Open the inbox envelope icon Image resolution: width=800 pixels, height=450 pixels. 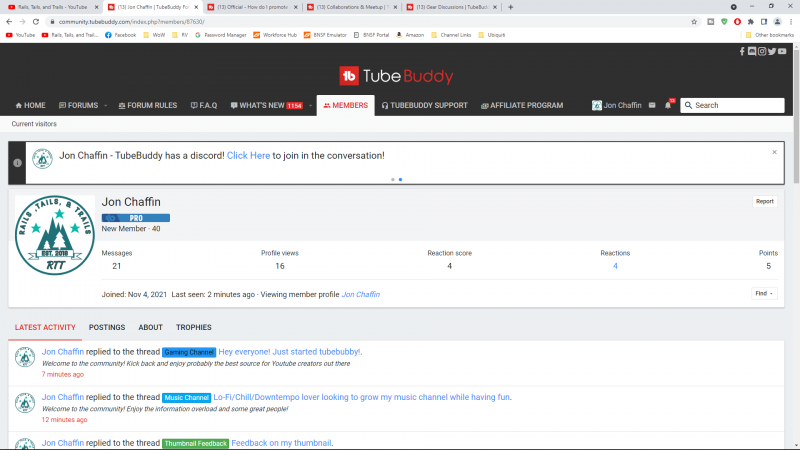tap(652, 105)
